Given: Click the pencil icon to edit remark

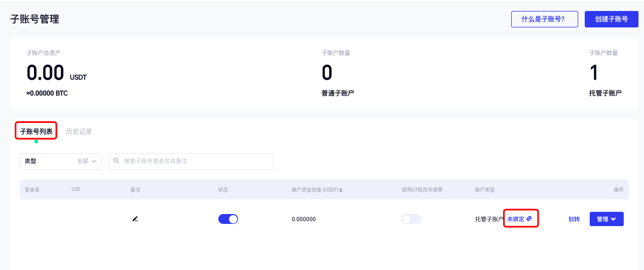Looking at the screenshot, I should (135, 219).
